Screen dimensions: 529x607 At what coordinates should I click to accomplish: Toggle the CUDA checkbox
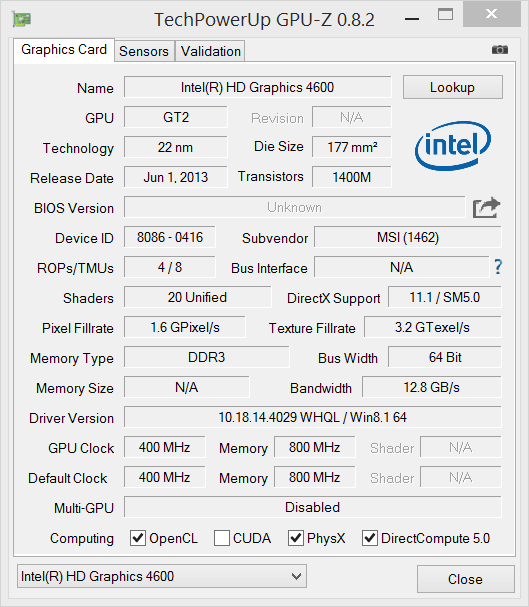click(222, 538)
